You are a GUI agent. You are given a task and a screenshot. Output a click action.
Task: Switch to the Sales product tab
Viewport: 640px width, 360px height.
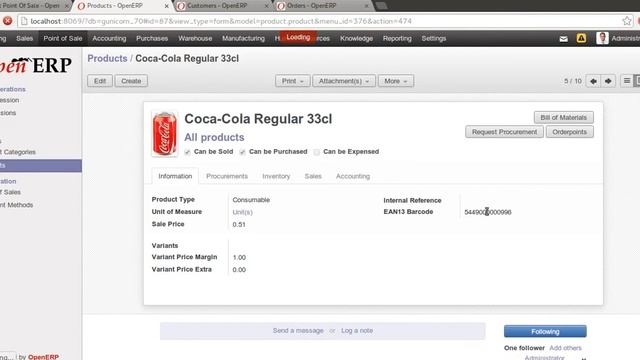tap(313, 176)
